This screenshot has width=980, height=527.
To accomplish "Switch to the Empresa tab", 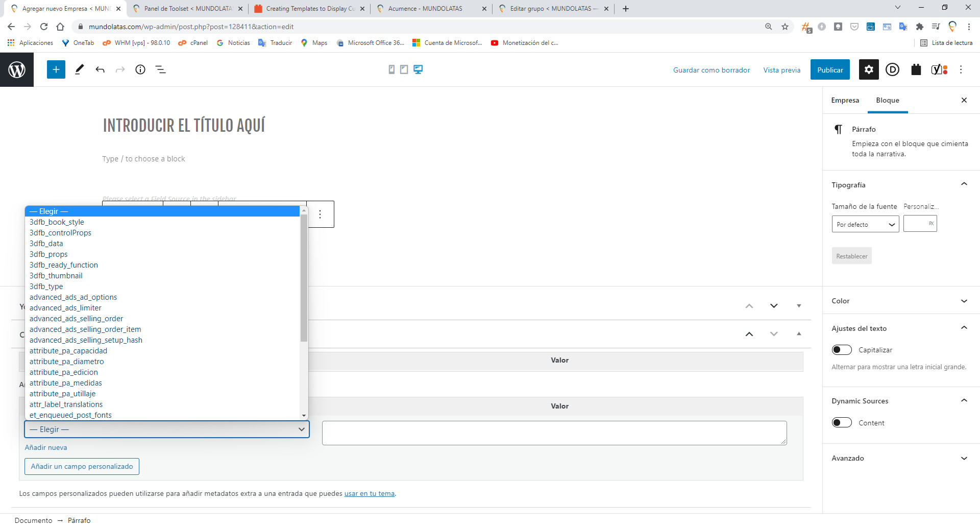I will (845, 100).
